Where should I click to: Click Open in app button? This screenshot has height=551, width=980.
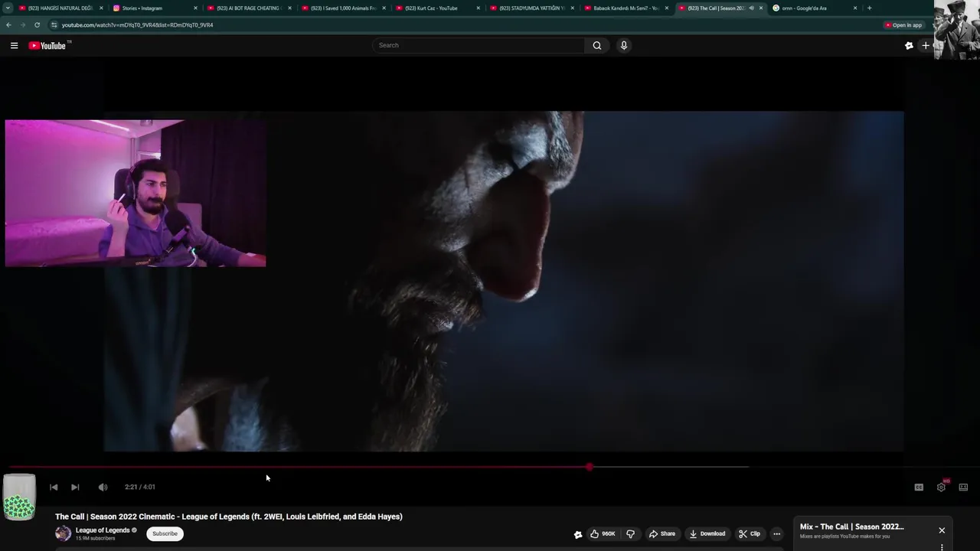(x=903, y=25)
